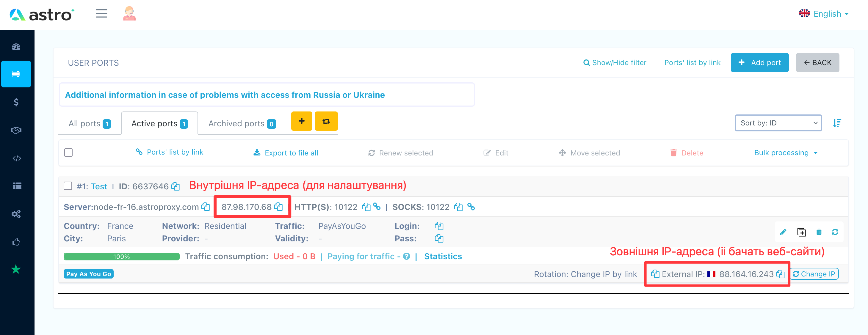Click the 100% traffic progress bar
The height and width of the screenshot is (335, 868).
coord(122,257)
